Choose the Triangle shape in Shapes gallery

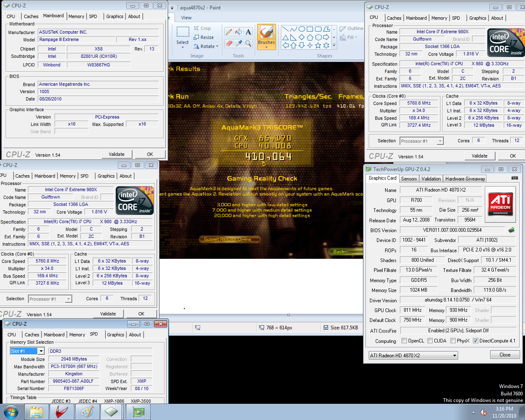click(285, 37)
